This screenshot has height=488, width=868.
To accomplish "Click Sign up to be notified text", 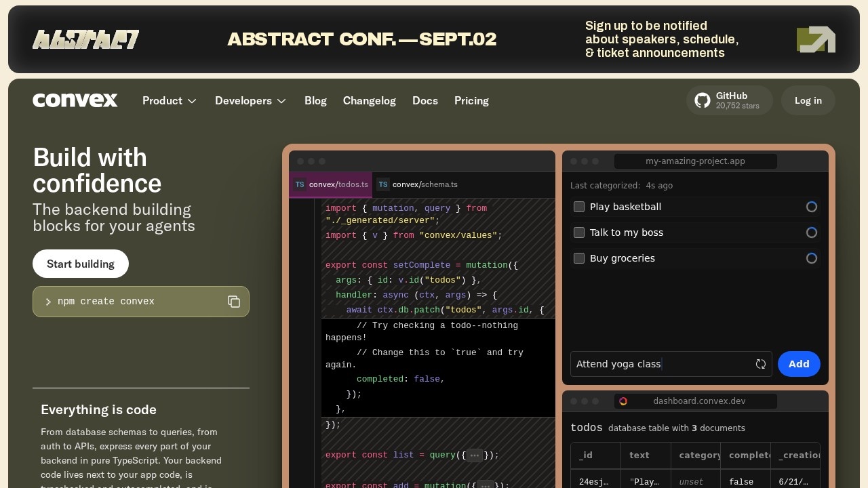I will [662, 39].
